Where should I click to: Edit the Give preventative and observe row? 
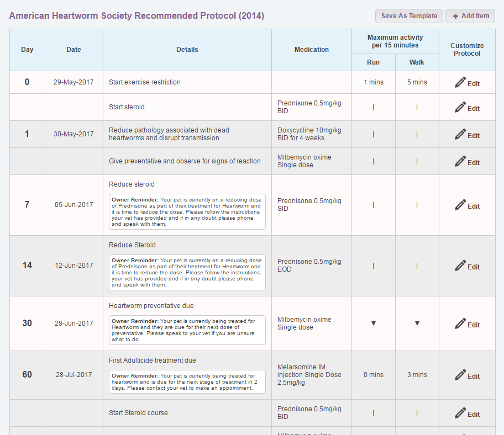point(466,162)
